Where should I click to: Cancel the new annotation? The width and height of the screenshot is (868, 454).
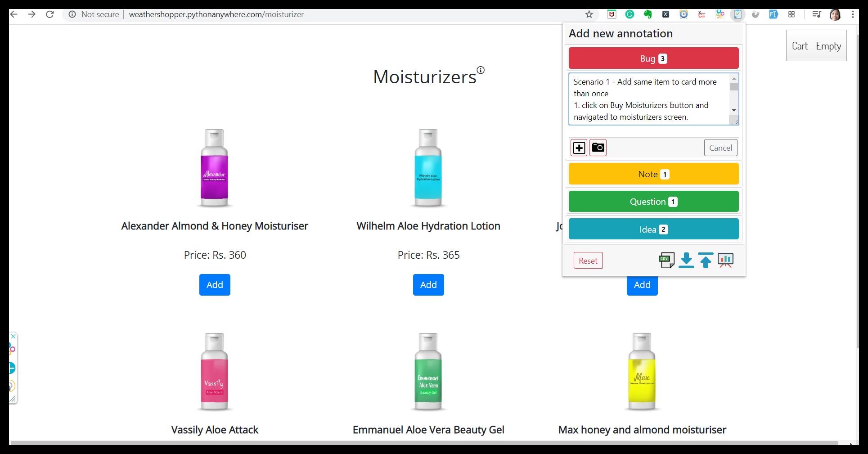(720, 148)
